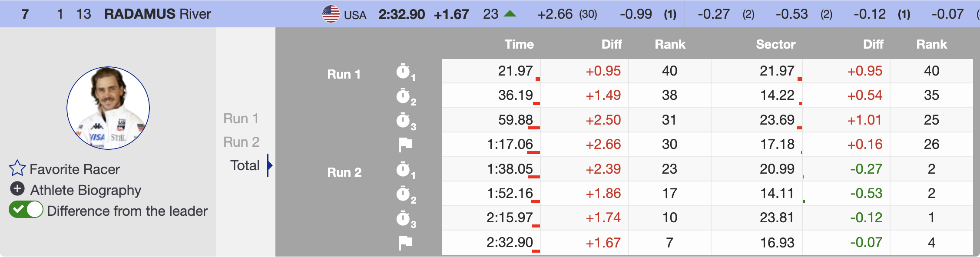Click the Sector column header
This screenshot has width=980, height=257.
[x=775, y=44]
